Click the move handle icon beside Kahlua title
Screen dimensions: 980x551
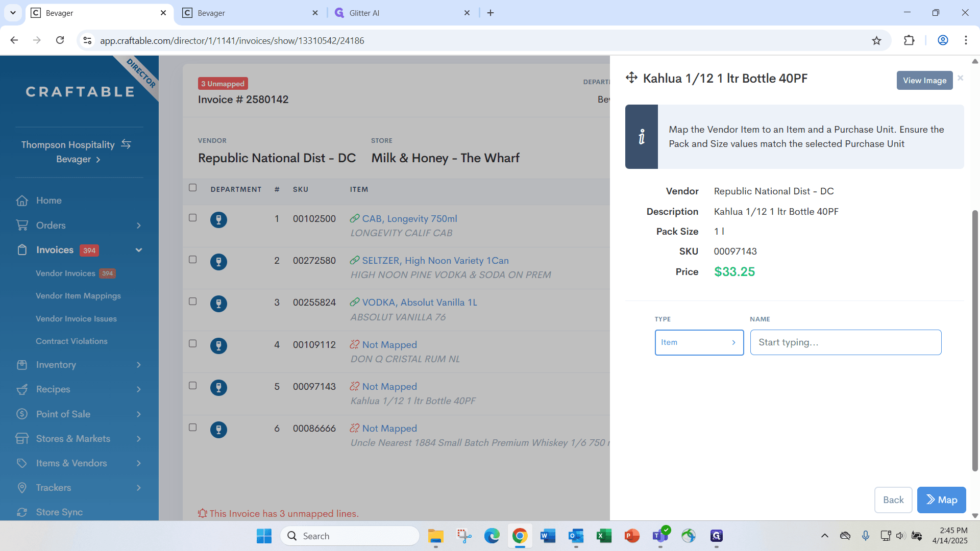pyautogui.click(x=631, y=78)
